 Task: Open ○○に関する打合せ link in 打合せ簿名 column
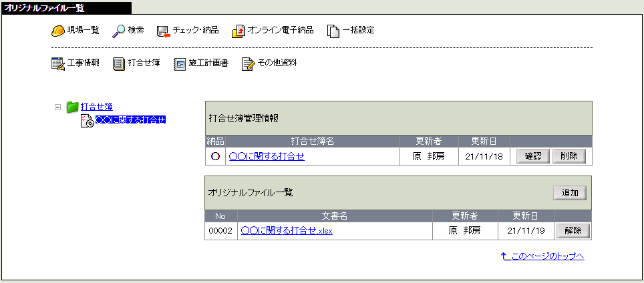267,156
